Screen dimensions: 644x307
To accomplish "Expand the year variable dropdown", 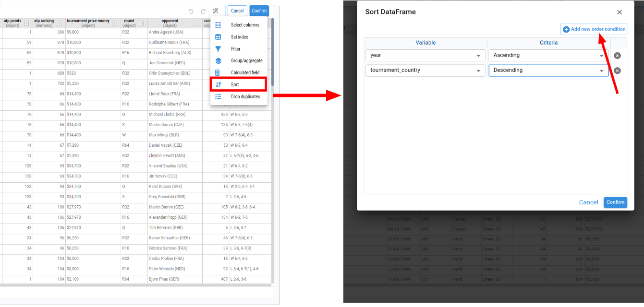I will 425,56.
